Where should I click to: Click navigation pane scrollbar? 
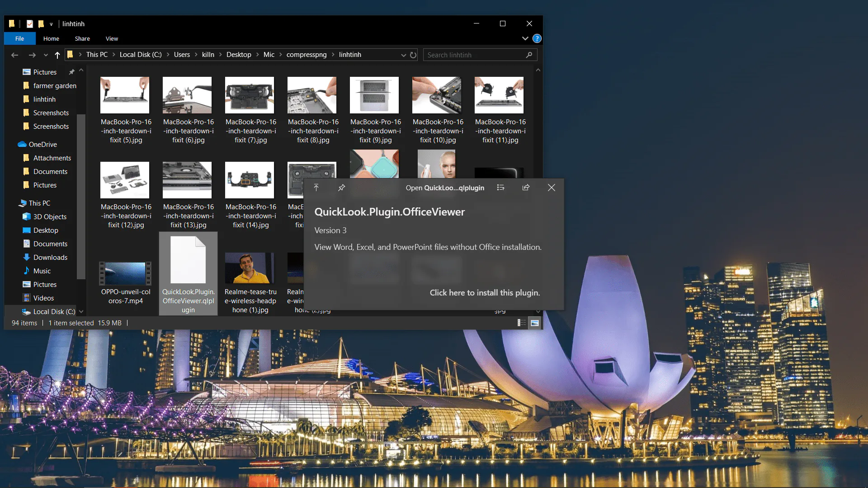point(81,197)
